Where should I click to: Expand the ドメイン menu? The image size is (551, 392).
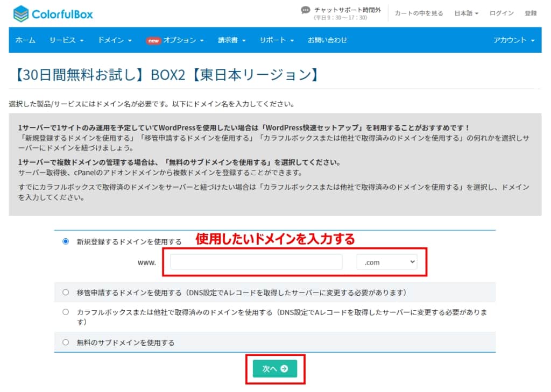[115, 40]
